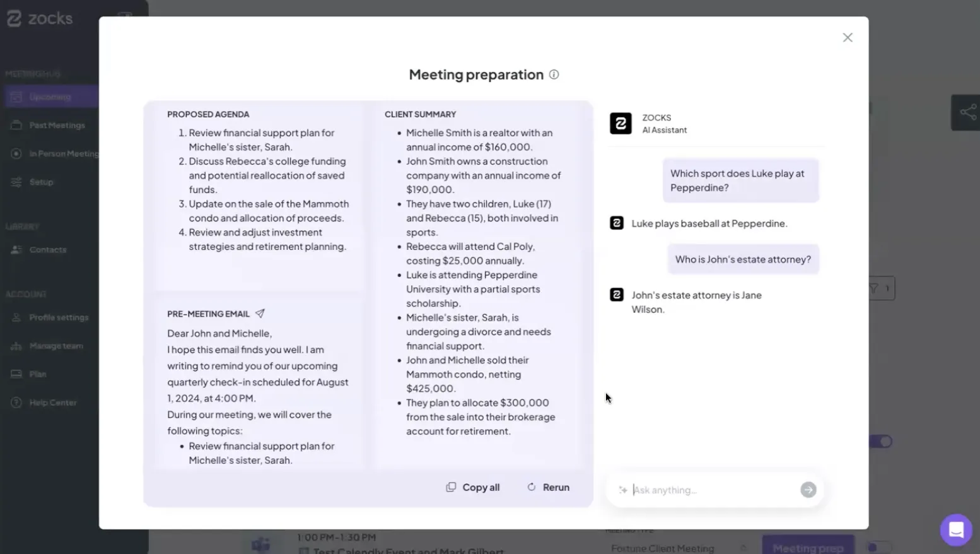Select message 'Who is John's estate attorney?'
This screenshot has width=980, height=554.
(x=743, y=259)
